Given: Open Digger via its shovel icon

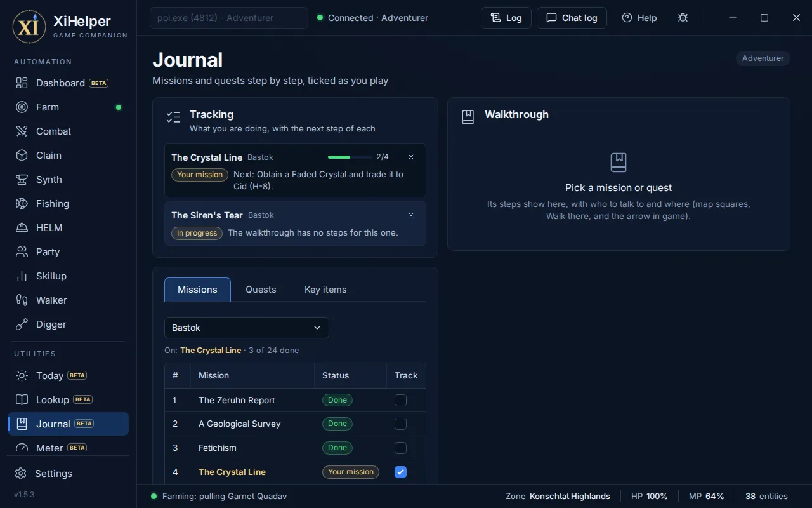Looking at the screenshot, I should [x=22, y=324].
